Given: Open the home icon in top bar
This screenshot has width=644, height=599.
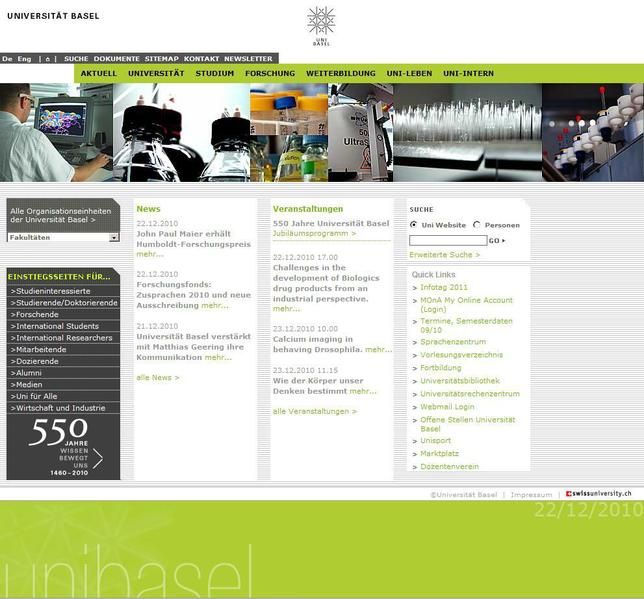Looking at the screenshot, I should point(48,59).
